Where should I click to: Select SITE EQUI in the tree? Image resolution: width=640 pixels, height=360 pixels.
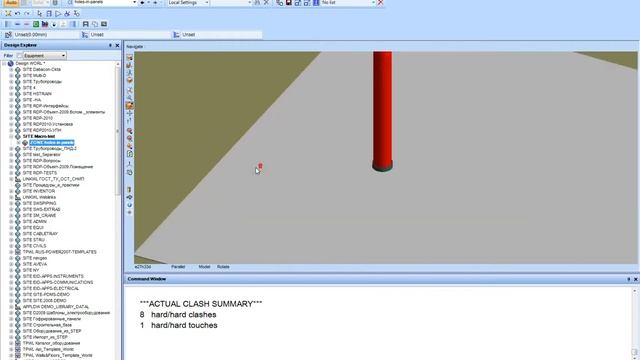pyautogui.click(x=33, y=228)
